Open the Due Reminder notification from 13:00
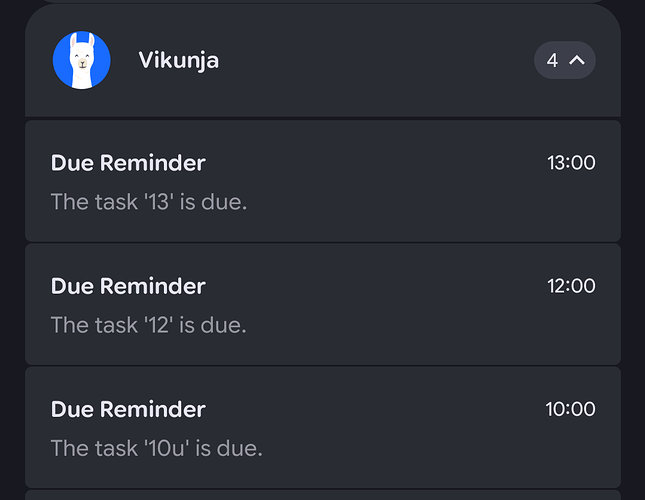The width and height of the screenshot is (645, 500). [x=322, y=181]
